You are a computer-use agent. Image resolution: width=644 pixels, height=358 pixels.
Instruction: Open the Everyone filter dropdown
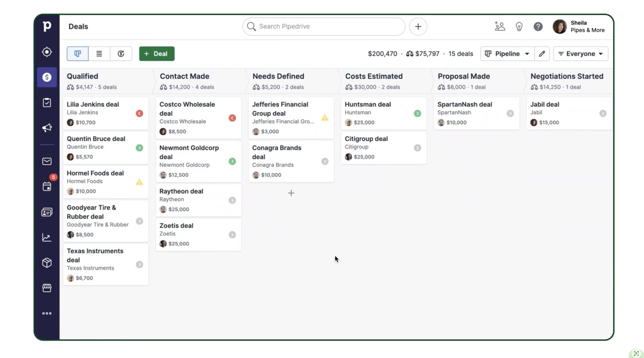click(581, 54)
